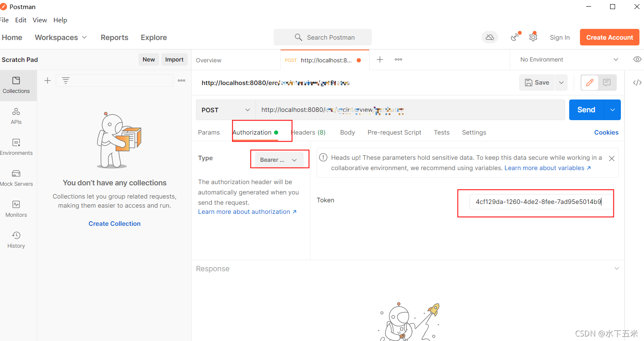Open the tab options three-dot menu
644x341 pixels.
click(x=398, y=59)
